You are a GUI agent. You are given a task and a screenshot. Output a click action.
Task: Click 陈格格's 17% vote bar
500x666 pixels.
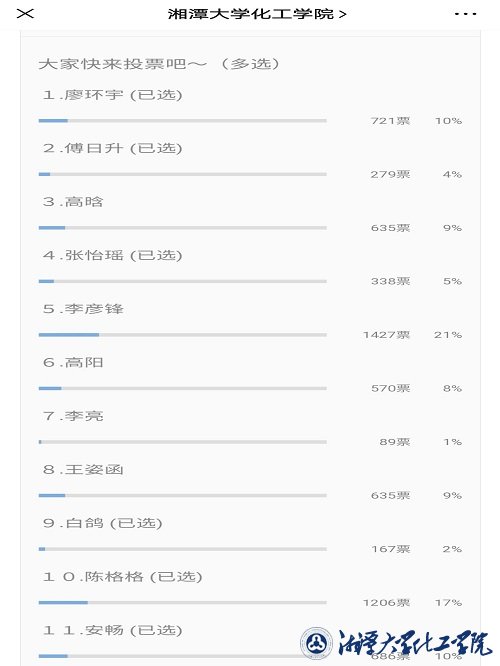coord(183,602)
